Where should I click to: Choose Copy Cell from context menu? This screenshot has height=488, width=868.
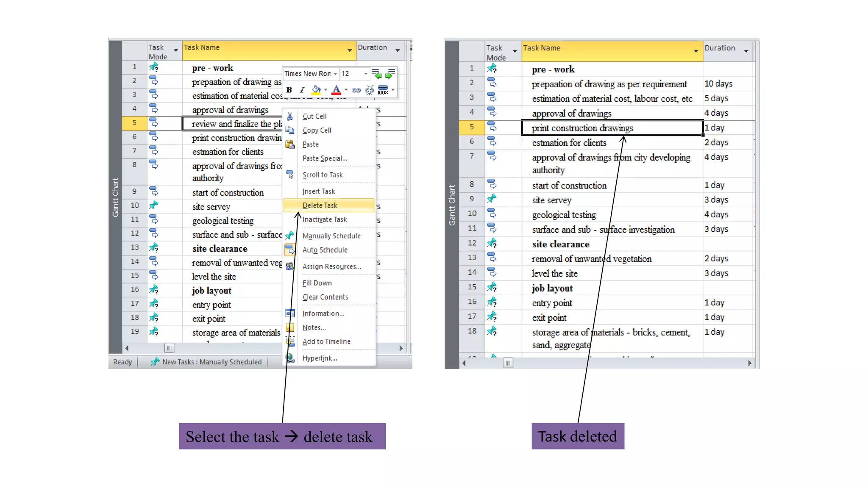click(x=317, y=130)
